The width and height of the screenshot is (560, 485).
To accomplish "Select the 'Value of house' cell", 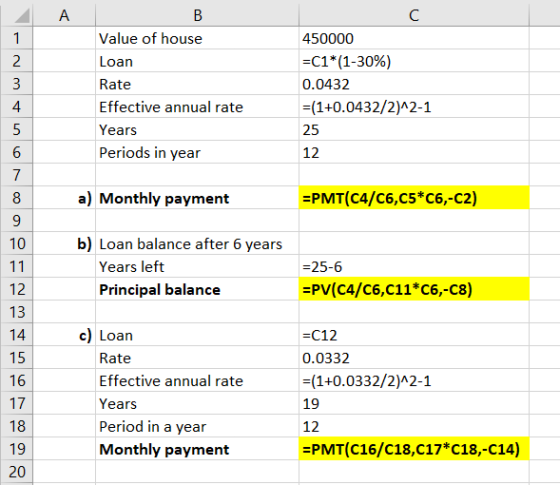I will (x=197, y=38).
